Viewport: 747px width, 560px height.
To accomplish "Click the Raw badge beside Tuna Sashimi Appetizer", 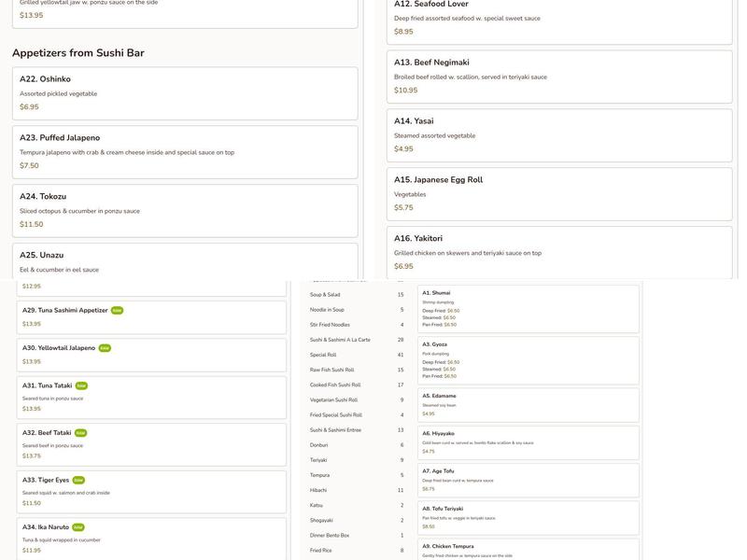I will pos(117,310).
